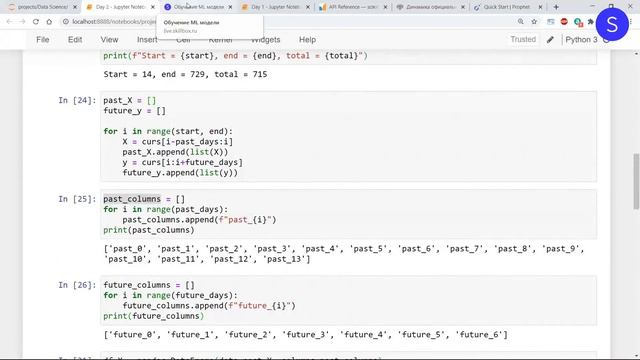The height and width of the screenshot is (360, 640).
Task: Click the zoom magnifier icon in address bar
Action: (520, 22)
